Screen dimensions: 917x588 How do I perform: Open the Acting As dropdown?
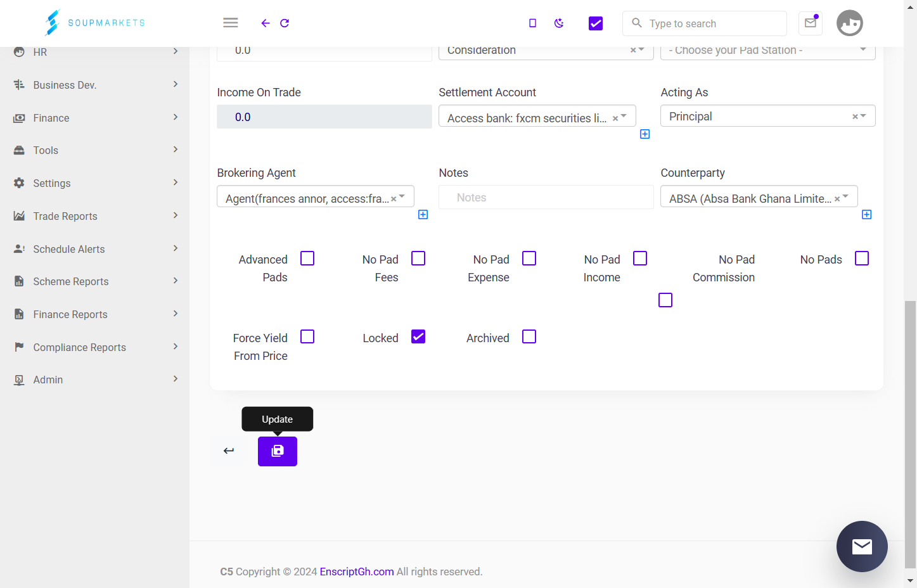[x=768, y=116]
